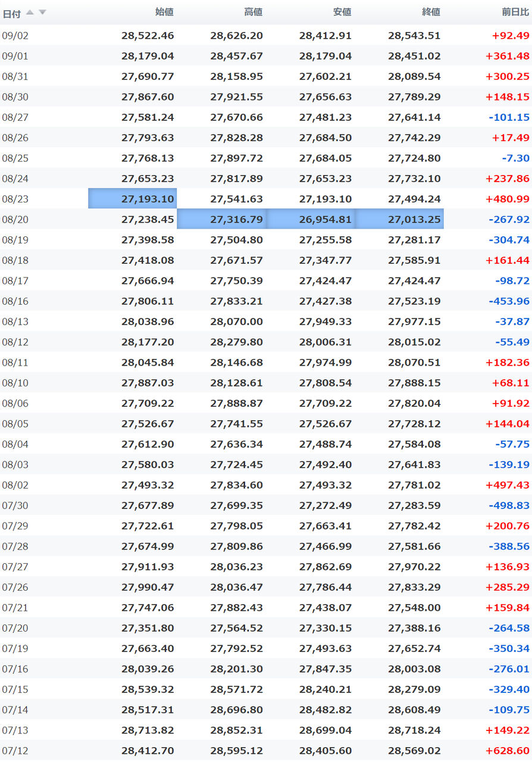Viewport: 532px width, 762px height.
Task: Select the change value +300.25
Action: point(508,76)
